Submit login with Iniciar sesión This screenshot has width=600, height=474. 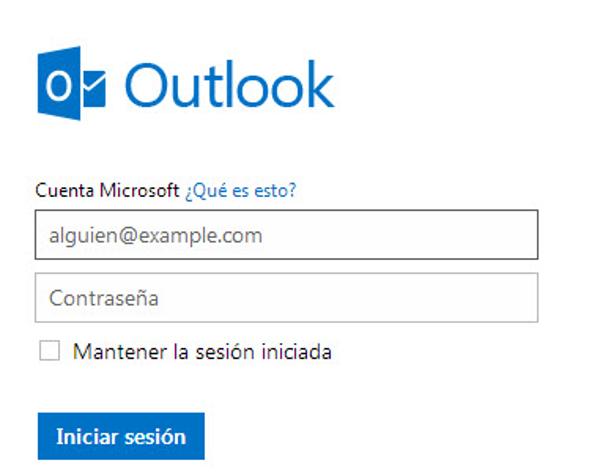(x=121, y=436)
